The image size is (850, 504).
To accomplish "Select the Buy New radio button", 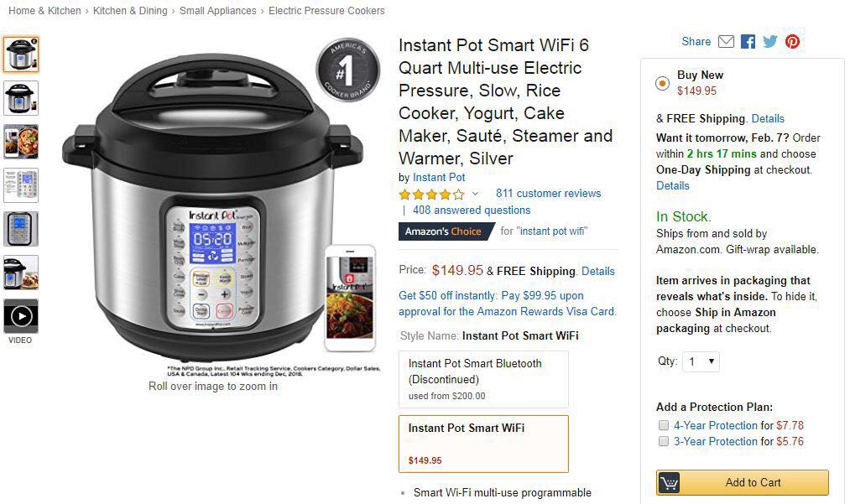I will coord(662,84).
